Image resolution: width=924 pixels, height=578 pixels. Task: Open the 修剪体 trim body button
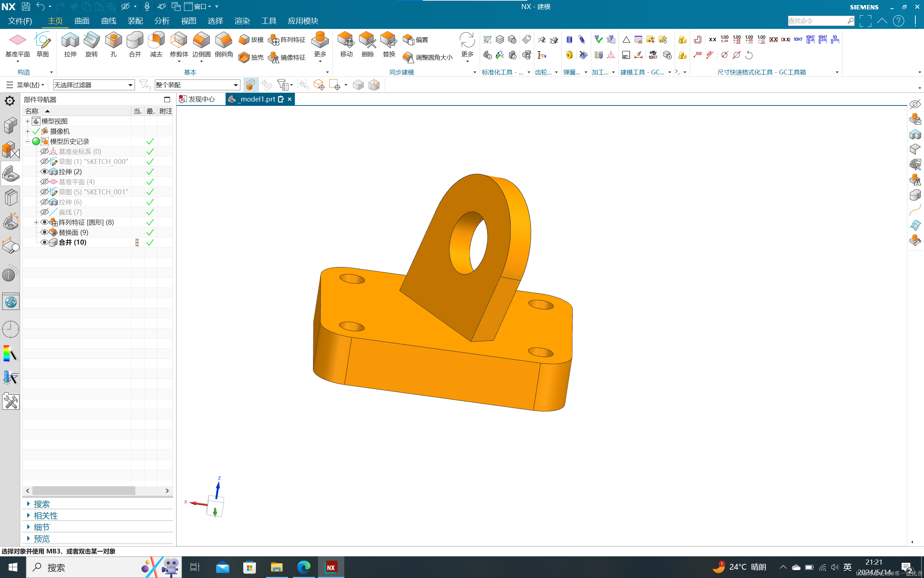click(x=179, y=46)
